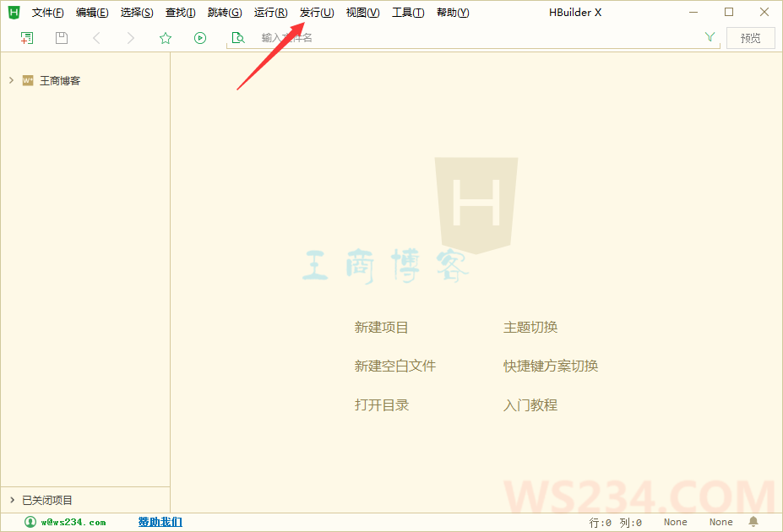
Task: Click the star bookmark icon
Action: coord(166,38)
